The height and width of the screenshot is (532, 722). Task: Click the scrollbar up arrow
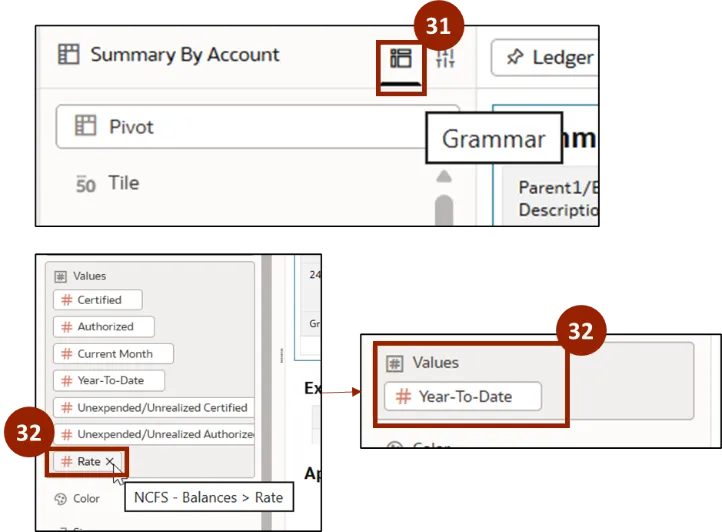pyautogui.click(x=444, y=176)
